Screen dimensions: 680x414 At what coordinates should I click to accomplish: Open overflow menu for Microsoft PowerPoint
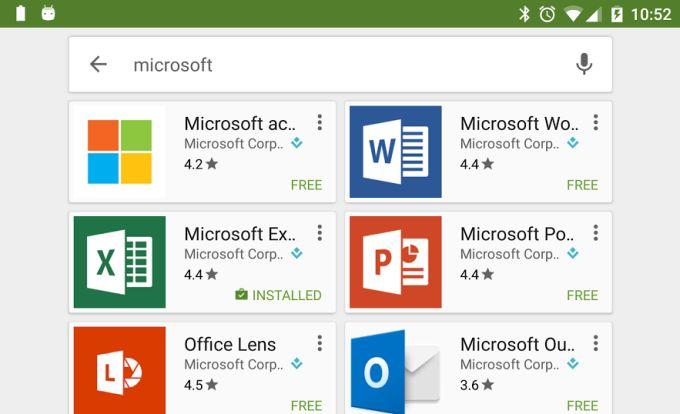tap(595, 233)
